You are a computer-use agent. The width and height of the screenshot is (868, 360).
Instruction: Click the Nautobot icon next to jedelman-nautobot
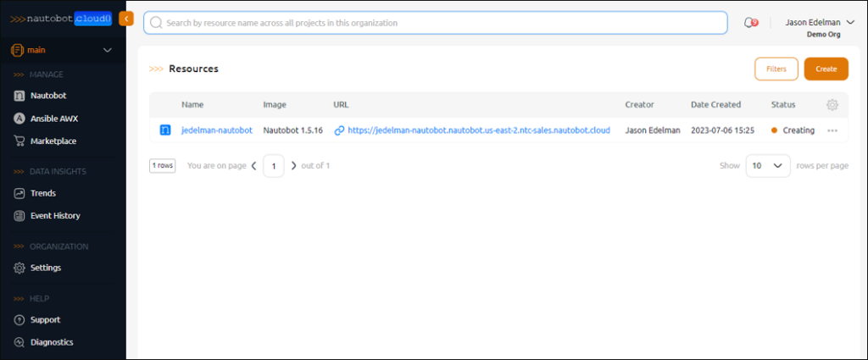(x=165, y=130)
